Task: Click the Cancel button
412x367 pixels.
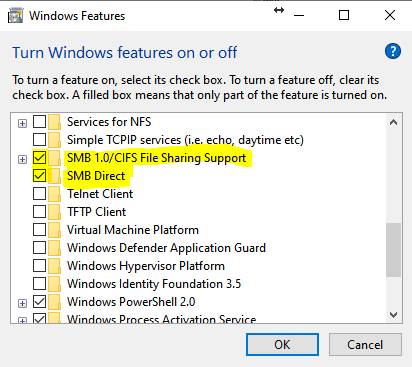Action: tap(365, 345)
